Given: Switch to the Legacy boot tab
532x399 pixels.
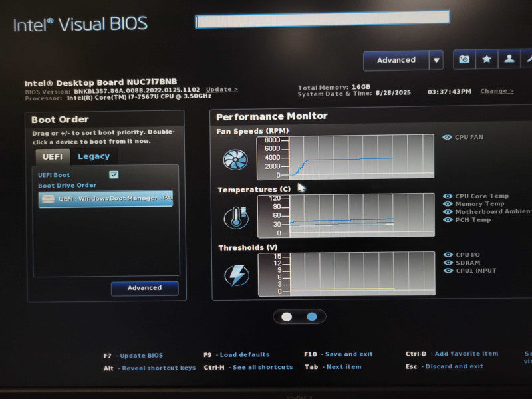Looking at the screenshot, I should [x=94, y=156].
